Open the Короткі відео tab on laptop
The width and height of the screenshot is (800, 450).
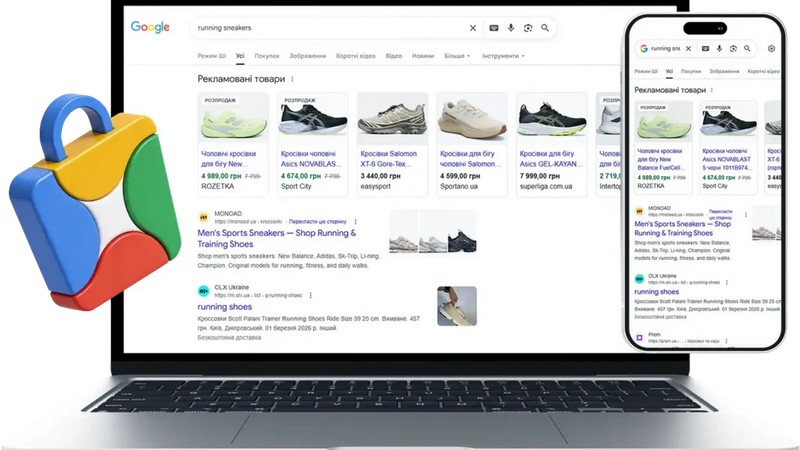point(356,56)
